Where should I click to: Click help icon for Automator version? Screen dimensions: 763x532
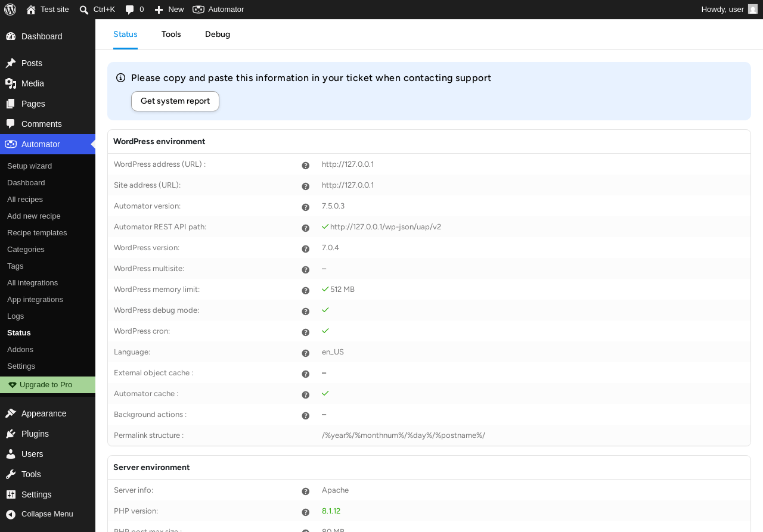click(306, 207)
